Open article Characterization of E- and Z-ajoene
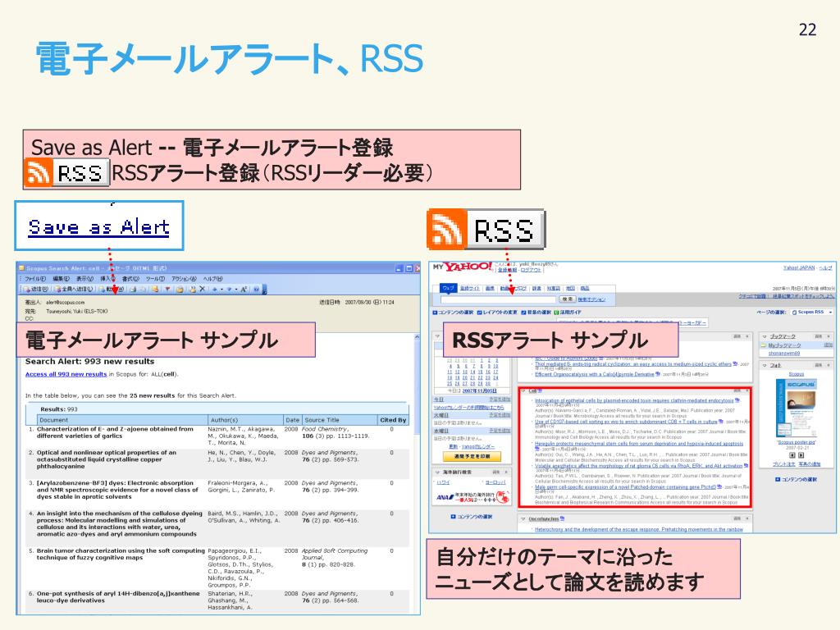 (115, 432)
